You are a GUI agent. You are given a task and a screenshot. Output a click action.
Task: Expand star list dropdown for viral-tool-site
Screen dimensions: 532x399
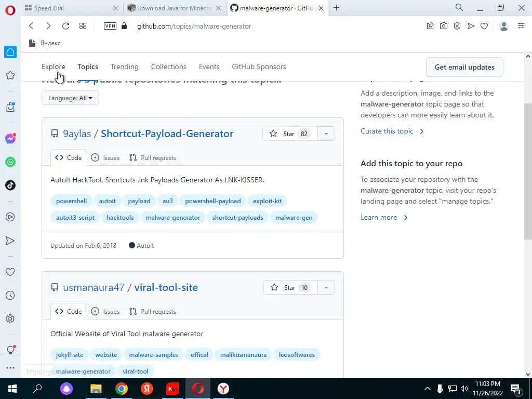pyautogui.click(x=326, y=288)
